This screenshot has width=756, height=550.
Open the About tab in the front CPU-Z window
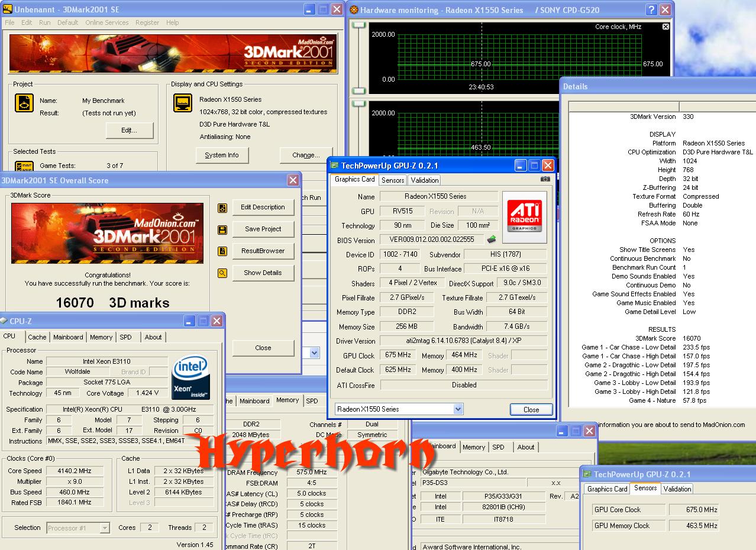tap(153, 337)
